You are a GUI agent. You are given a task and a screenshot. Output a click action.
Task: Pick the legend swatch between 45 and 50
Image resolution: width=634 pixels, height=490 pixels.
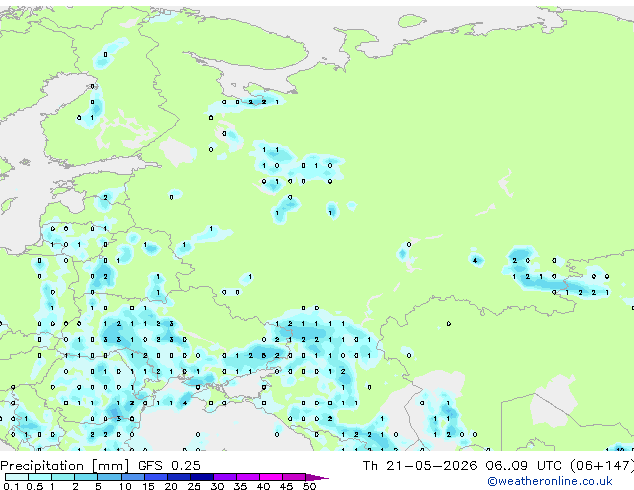[294, 477]
